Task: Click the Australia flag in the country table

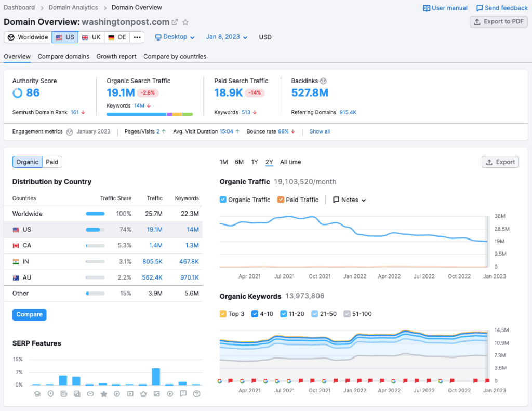Action: tap(16, 277)
